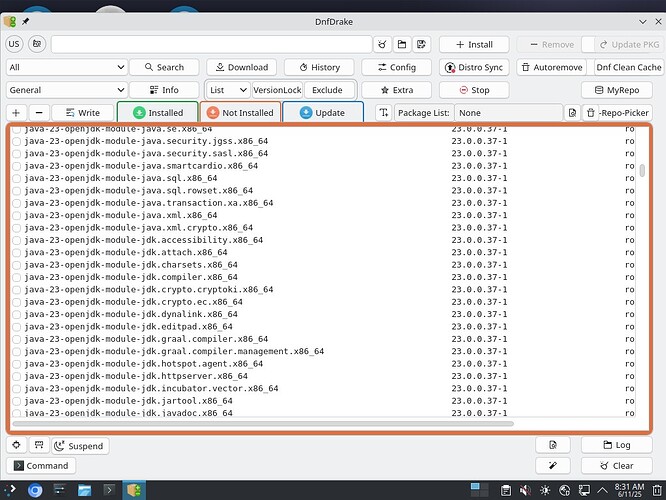Click into the package search input field
666x500 pixels.
coord(212,44)
